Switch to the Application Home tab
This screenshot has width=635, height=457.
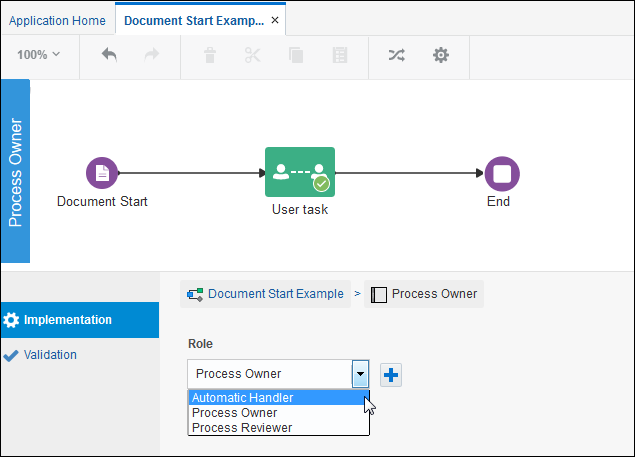57,21
